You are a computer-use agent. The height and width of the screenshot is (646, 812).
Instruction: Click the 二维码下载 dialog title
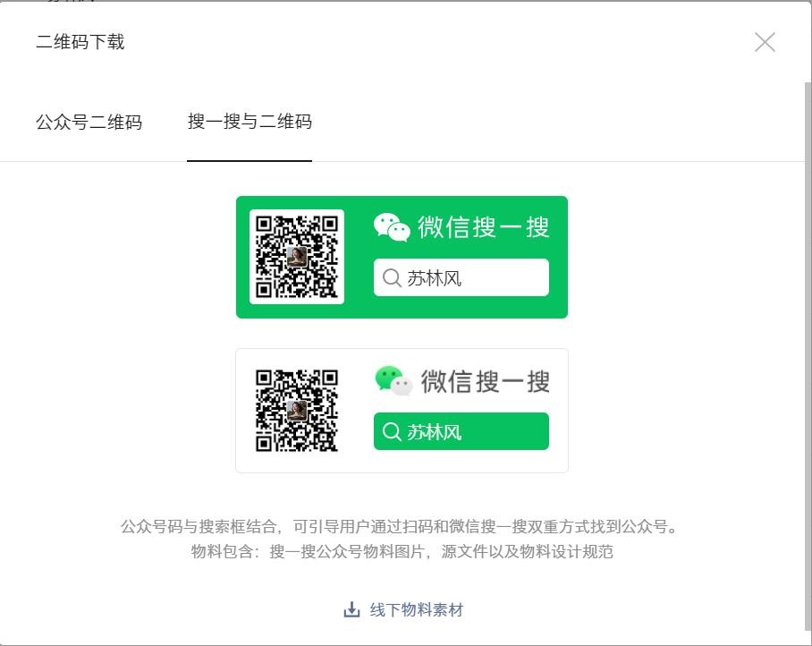pos(80,42)
